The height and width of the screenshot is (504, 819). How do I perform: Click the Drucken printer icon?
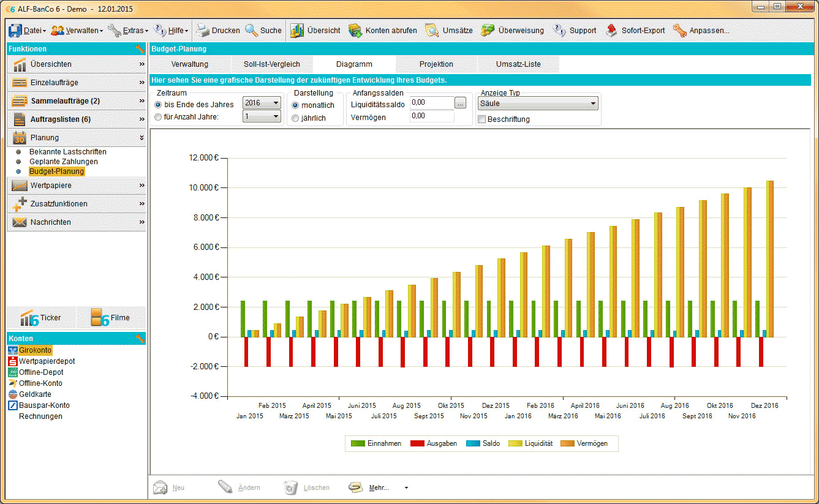(x=203, y=30)
